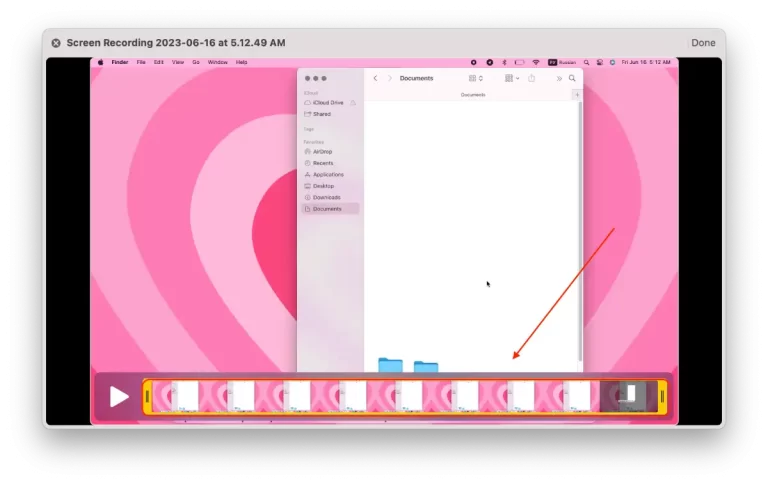Click the Finder window search icon

coord(572,78)
